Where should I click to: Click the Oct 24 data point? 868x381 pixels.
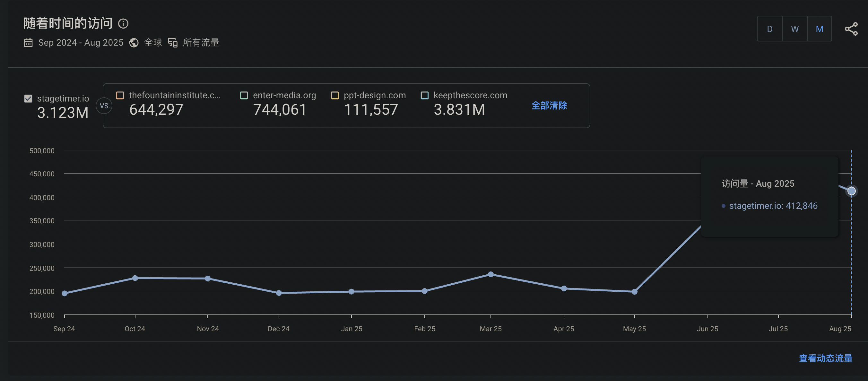(135, 278)
